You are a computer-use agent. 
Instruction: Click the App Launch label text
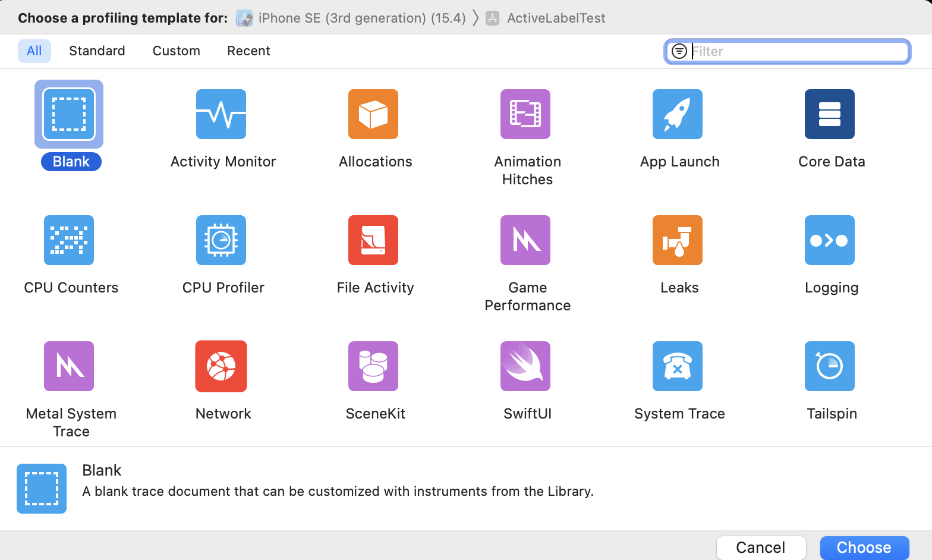pyautogui.click(x=680, y=162)
